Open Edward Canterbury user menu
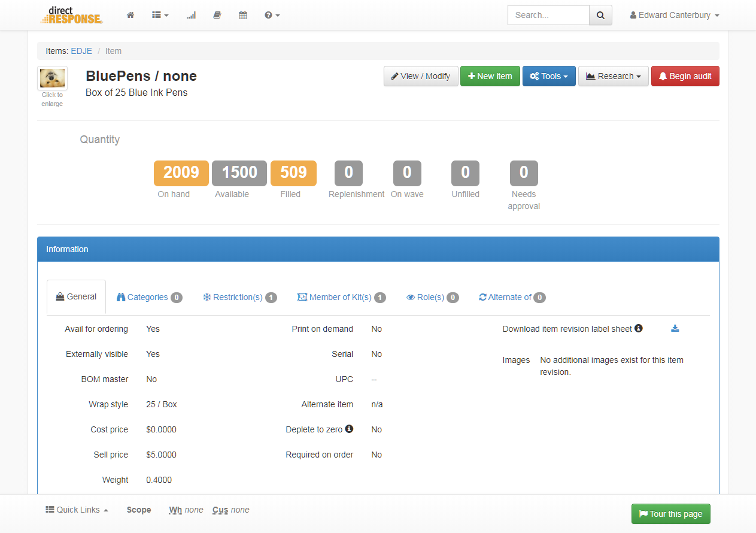The width and height of the screenshot is (756, 533). click(675, 15)
